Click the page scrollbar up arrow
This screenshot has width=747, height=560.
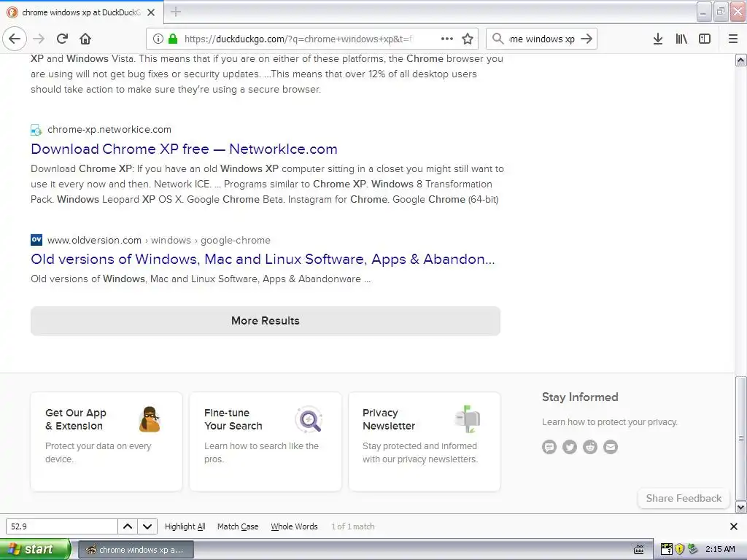tap(741, 60)
